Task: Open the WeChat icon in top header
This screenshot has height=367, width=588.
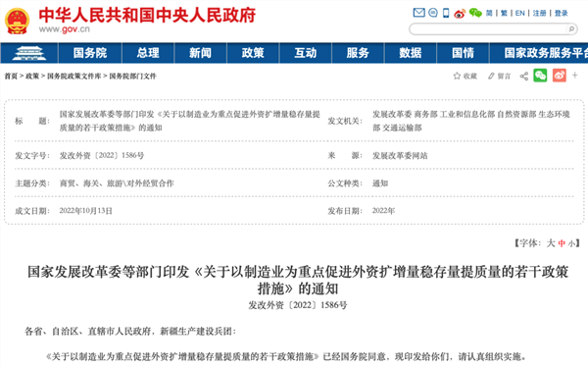Action: point(475,13)
